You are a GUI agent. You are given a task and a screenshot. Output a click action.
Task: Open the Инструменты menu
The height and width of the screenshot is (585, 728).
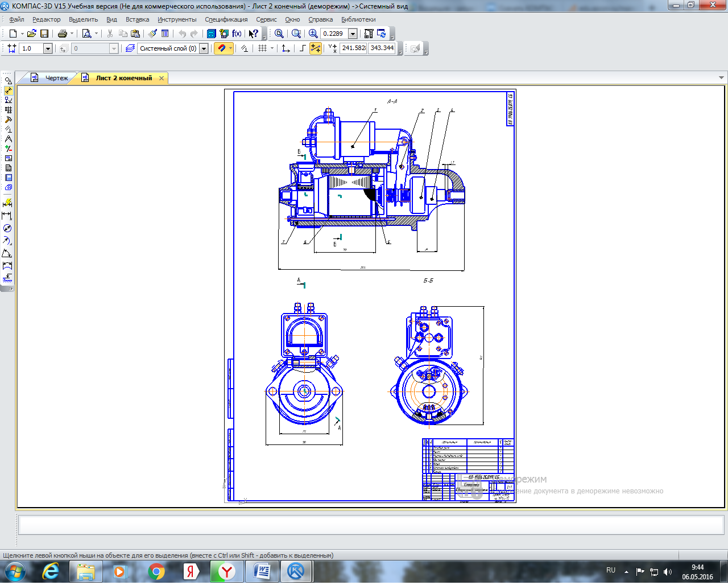click(x=177, y=19)
